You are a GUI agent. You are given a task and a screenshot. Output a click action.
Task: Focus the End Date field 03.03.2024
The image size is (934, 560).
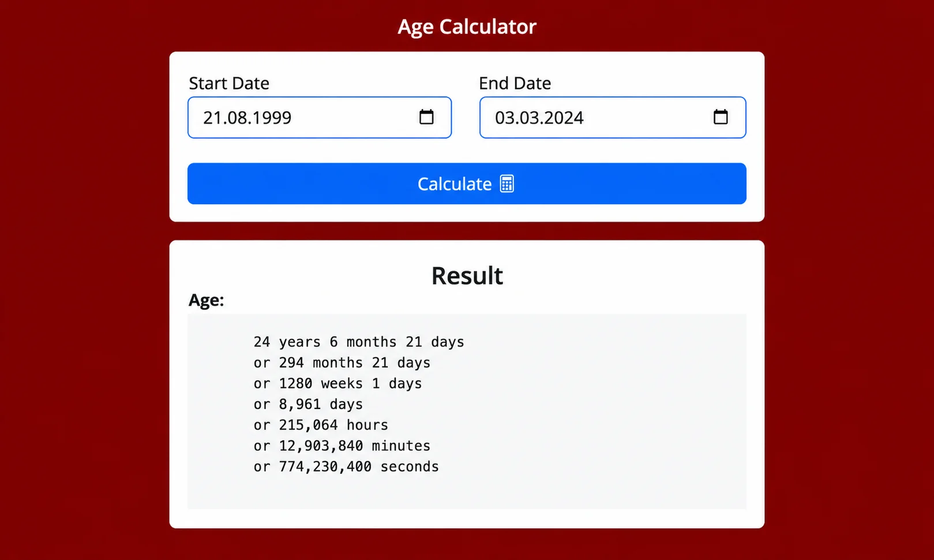tap(613, 118)
